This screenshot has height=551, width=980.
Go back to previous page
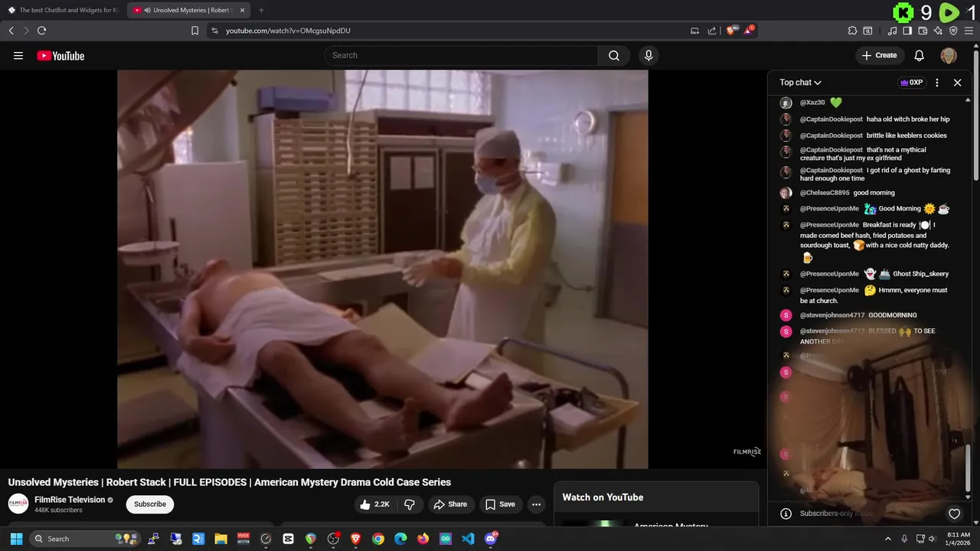click(11, 31)
